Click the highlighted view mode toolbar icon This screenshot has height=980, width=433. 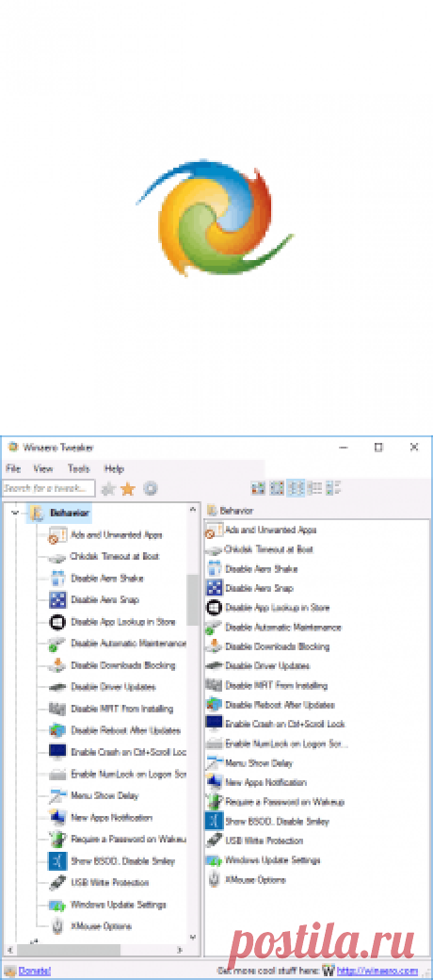(x=297, y=488)
